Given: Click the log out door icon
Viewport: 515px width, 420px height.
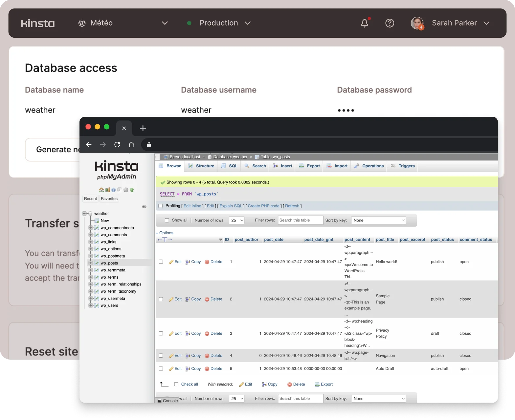Looking at the screenshot, I should [107, 190].
